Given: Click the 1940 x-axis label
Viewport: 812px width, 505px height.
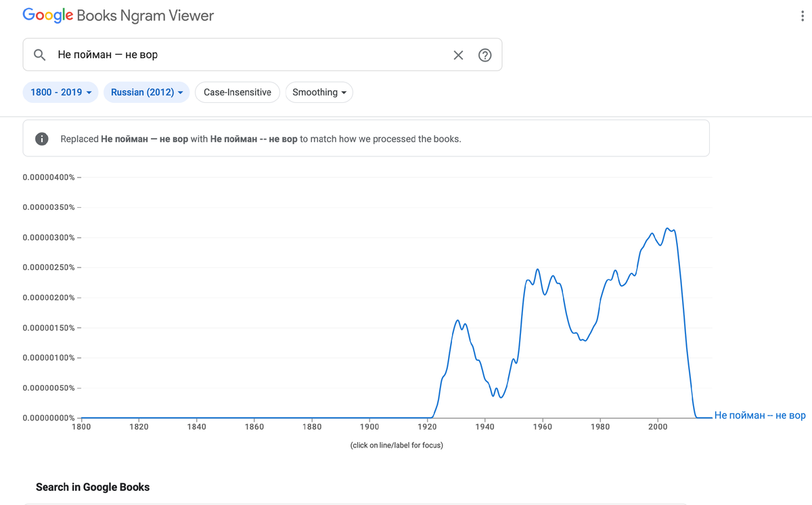Looking at the screenshot, I should pos(484,426).
